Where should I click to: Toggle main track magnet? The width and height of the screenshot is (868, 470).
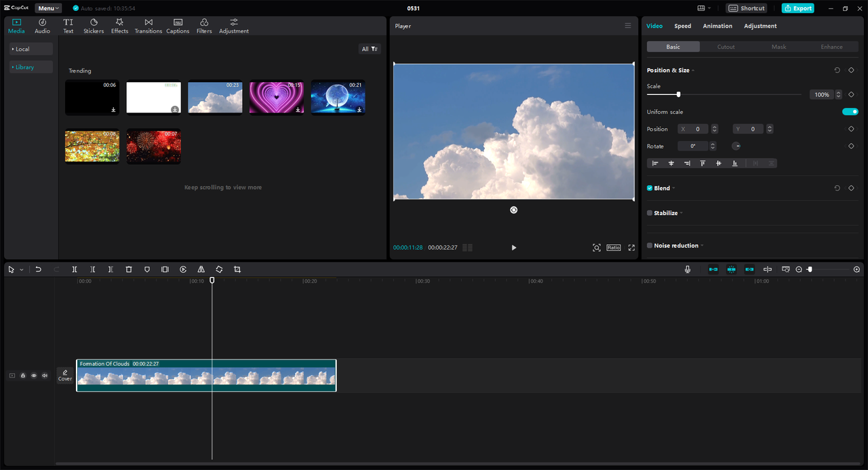point(713,269)
